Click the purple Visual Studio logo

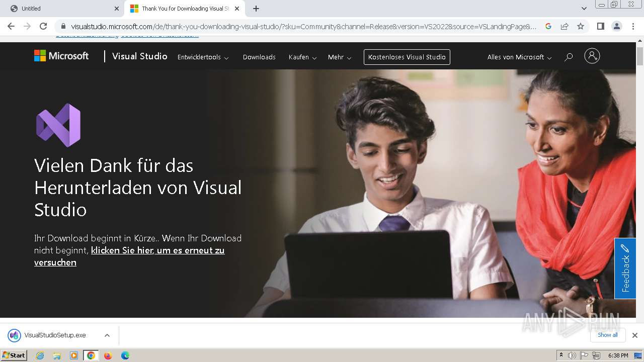58,125
